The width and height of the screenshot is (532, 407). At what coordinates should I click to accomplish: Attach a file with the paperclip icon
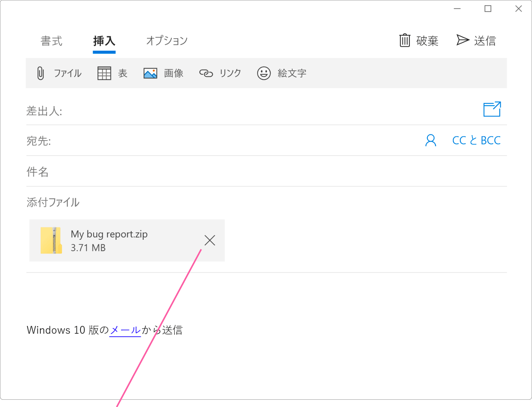(x=40, y=73)
